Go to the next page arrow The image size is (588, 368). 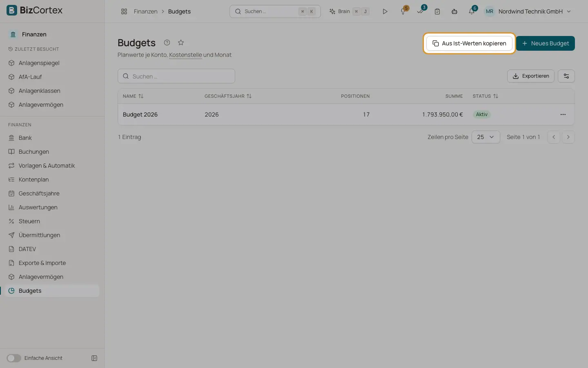(x=568, y=137)
